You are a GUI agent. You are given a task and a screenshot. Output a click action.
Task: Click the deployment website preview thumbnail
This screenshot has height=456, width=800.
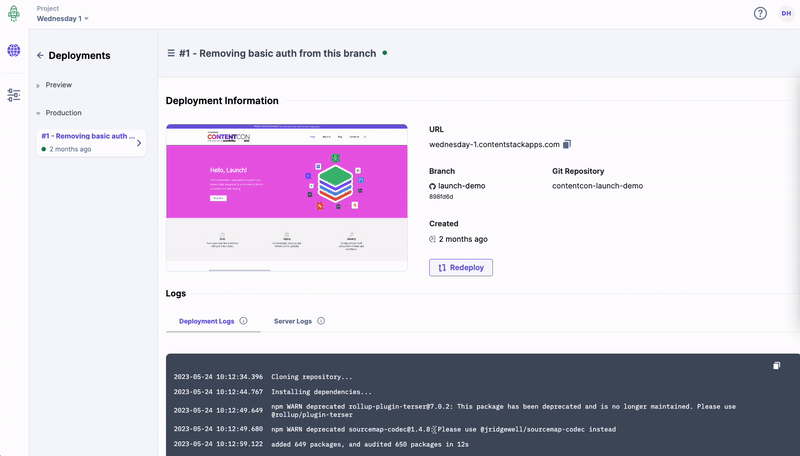point(286,197)
